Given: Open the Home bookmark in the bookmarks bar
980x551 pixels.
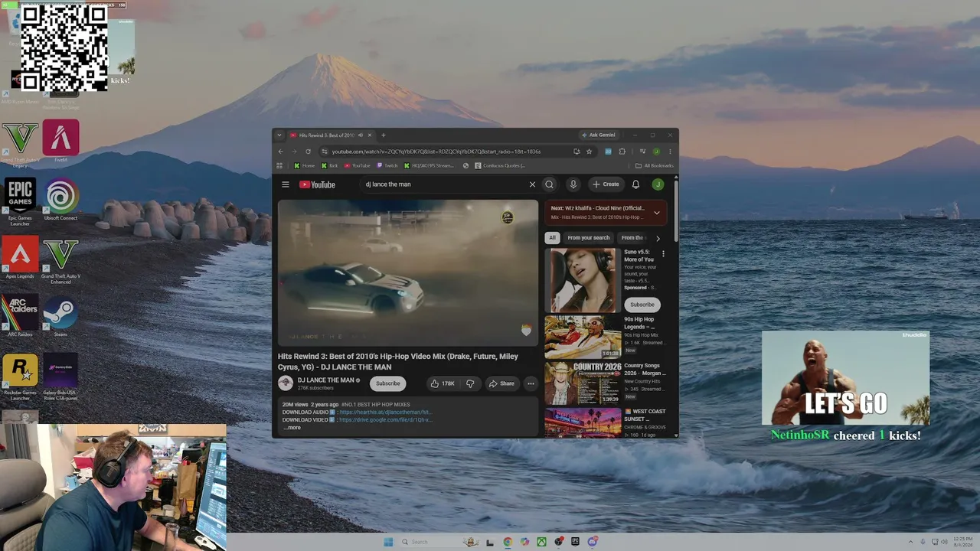Looking at the screenshot, I should pyautogui.click(x=305, y=165).
